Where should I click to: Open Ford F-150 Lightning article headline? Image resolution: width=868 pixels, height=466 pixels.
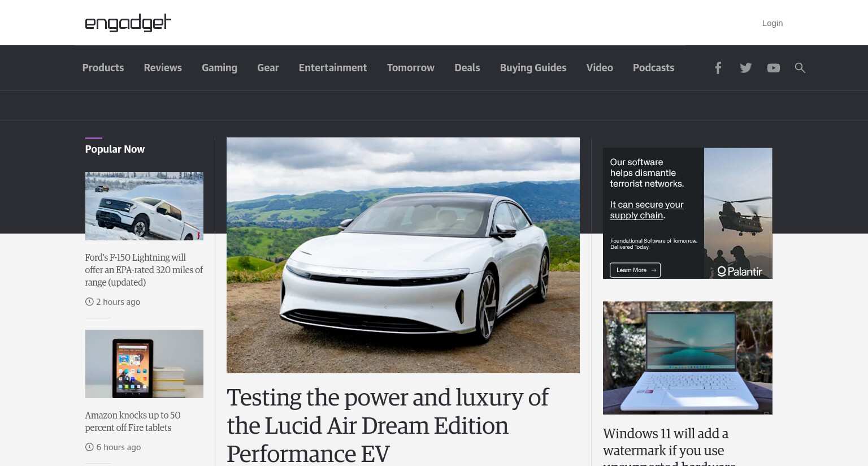coord(144,270)
